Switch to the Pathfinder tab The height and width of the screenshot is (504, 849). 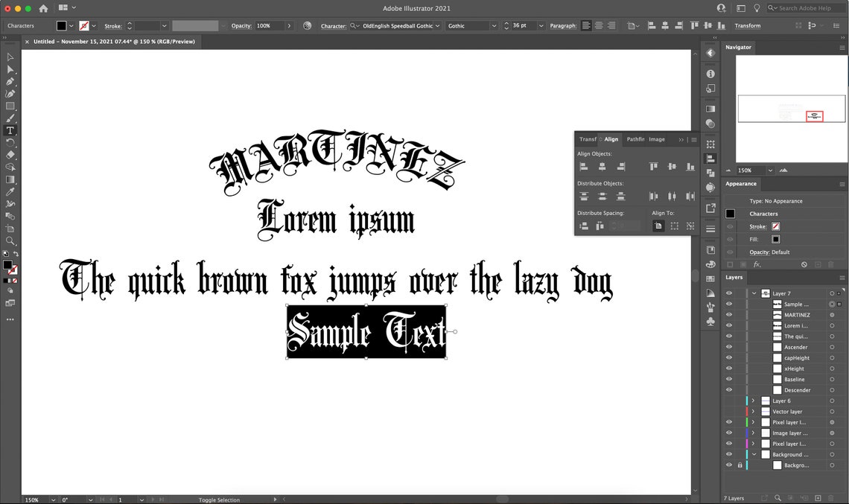click(x=635, y=139)
